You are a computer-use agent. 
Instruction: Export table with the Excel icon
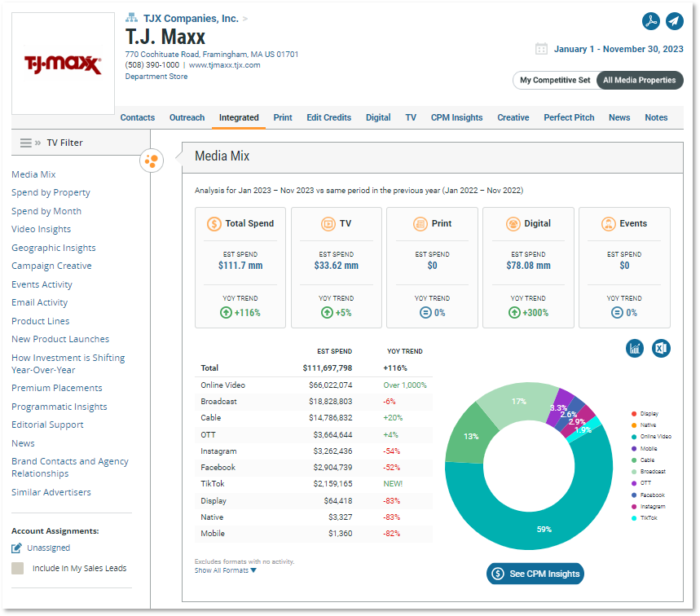point(661,348)
